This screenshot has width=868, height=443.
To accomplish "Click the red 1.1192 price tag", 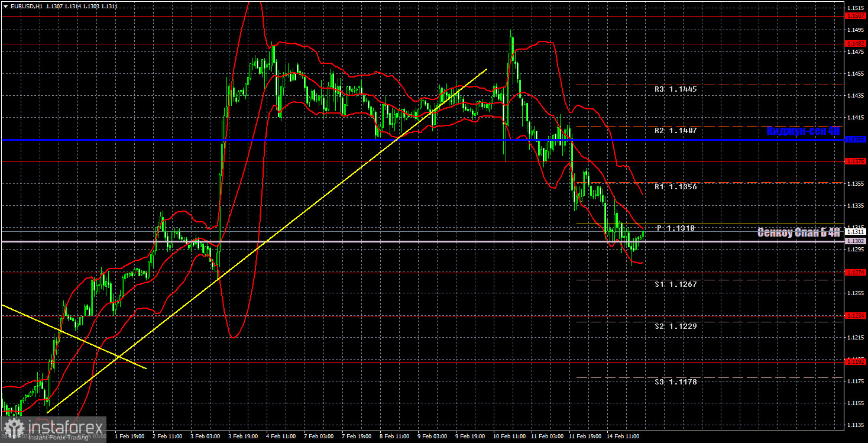I will pos(856,361).
